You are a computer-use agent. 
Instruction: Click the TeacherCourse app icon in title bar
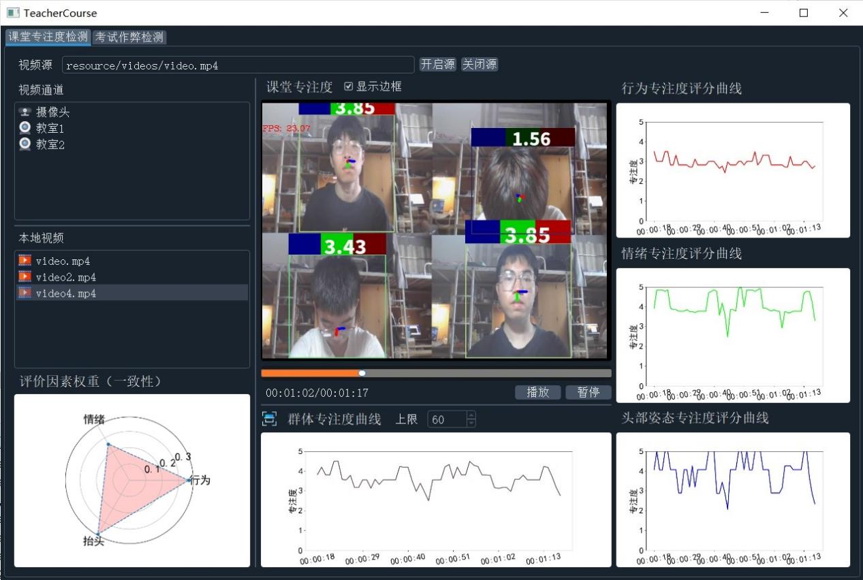coord(13,13)
